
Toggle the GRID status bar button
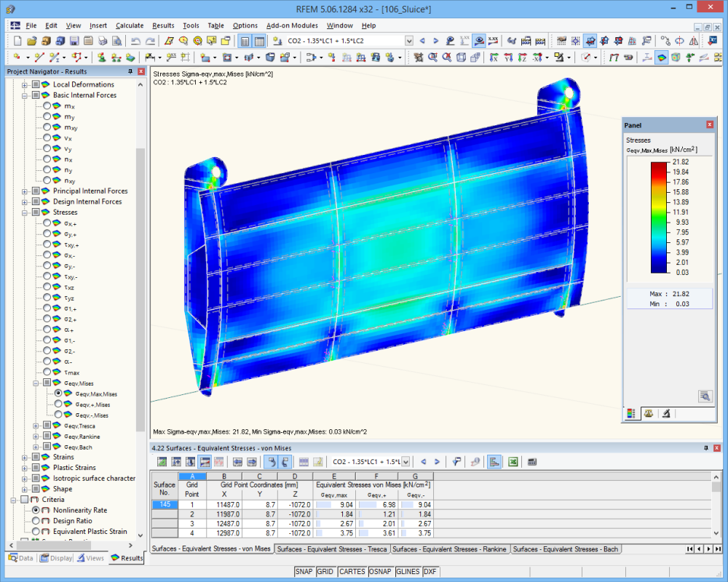click(x=325, y=571)
